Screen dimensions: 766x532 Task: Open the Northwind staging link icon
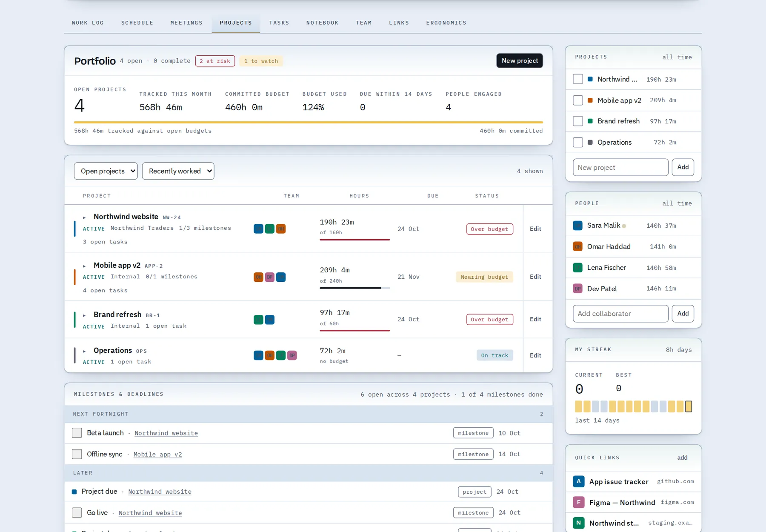(578, 523)
